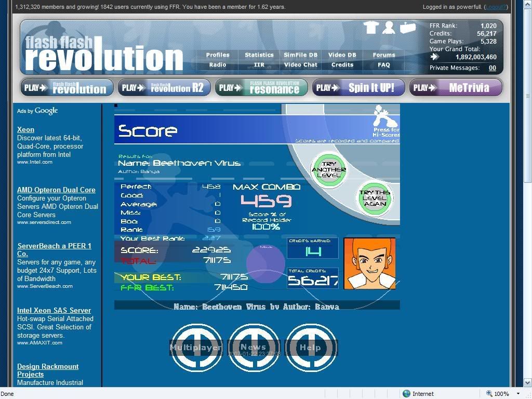Click the Logout link

pos(495,7)
